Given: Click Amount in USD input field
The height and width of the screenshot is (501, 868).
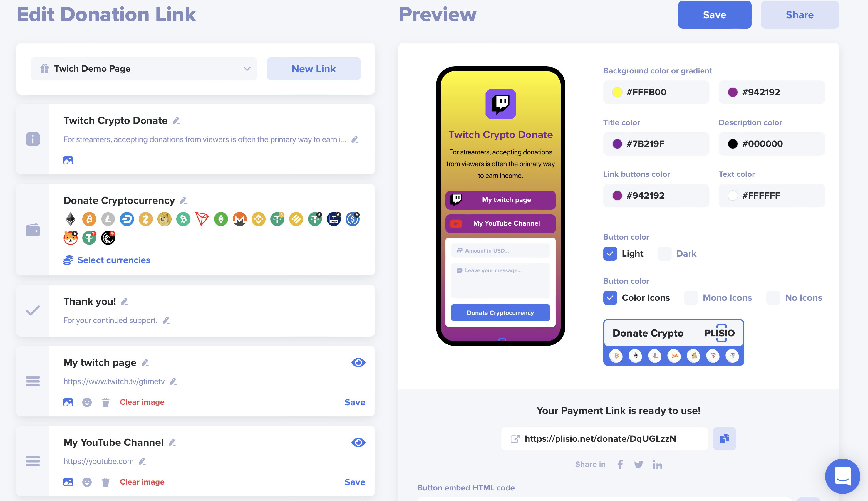Looking at the screenshot, I should pos(500,250).
